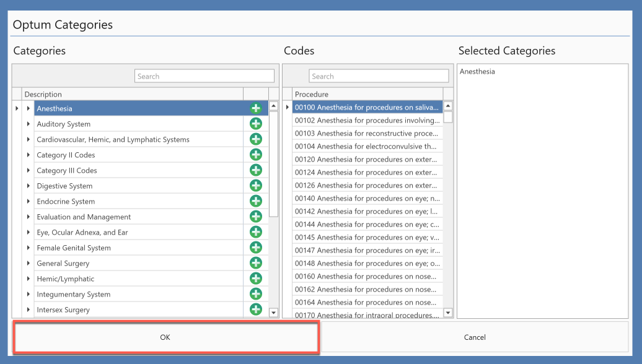Focus the Categories search field
The image size is (642, 364).
coord(204,76)
